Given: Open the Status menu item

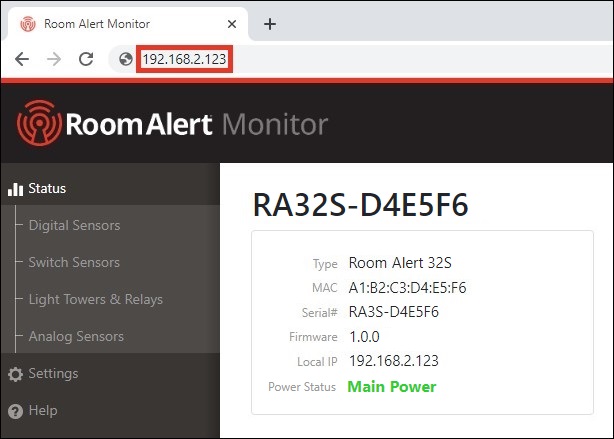Looking at the screenshot, I should point(110,189).
